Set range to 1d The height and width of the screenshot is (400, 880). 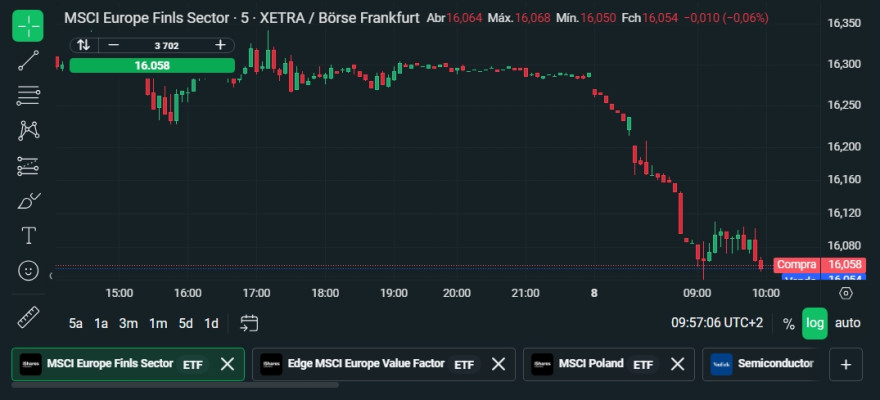[211, 324]
